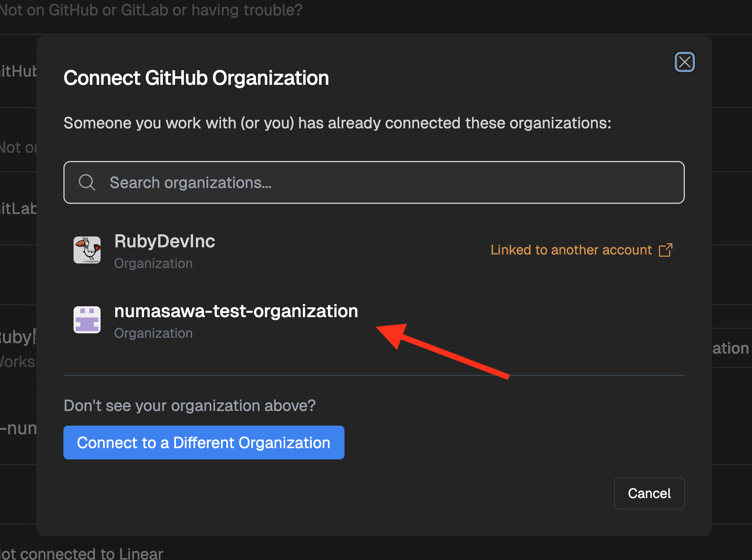The width and height of the screenshot is (752, 560).
Task: Click the magnifier icon in search box
Action: tap(87, 183)
